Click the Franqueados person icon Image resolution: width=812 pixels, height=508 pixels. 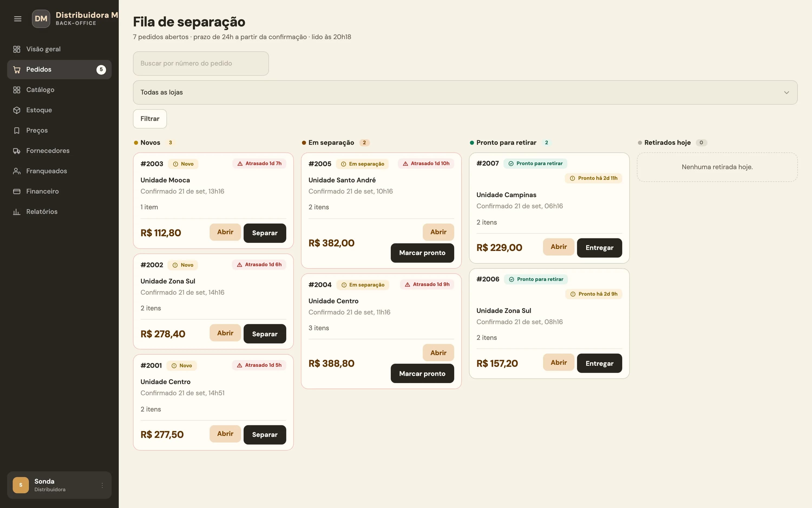(x=17, y=171)
